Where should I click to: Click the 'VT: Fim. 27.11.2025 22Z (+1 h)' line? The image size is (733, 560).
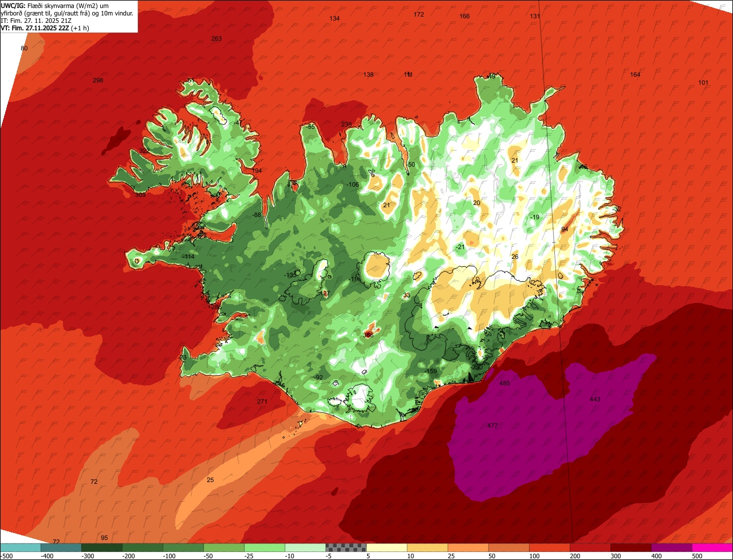[x=45, y=28]
